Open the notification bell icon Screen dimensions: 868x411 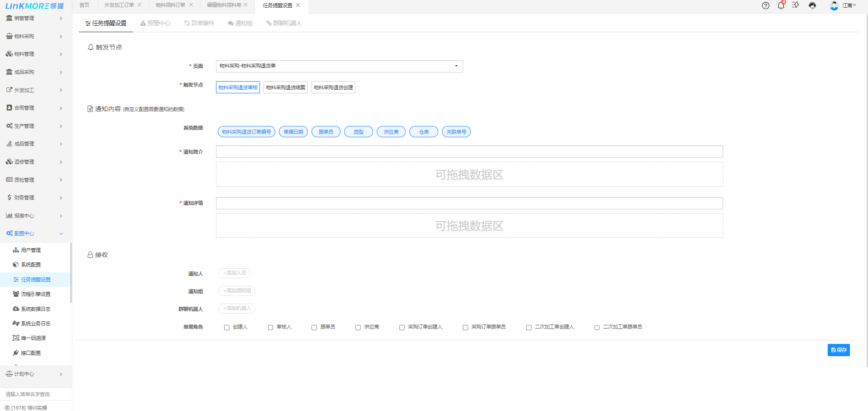tap(781, 6)
